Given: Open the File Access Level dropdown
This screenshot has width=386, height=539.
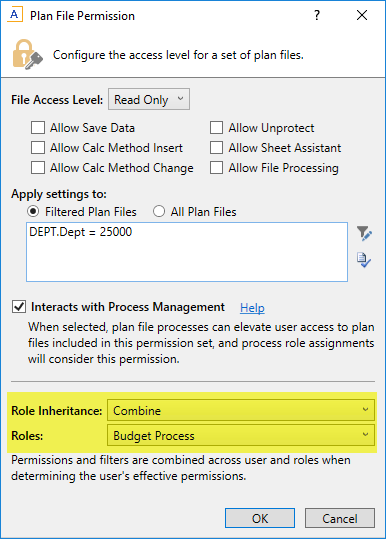Looking at the screenshot, I should point(149,99).
